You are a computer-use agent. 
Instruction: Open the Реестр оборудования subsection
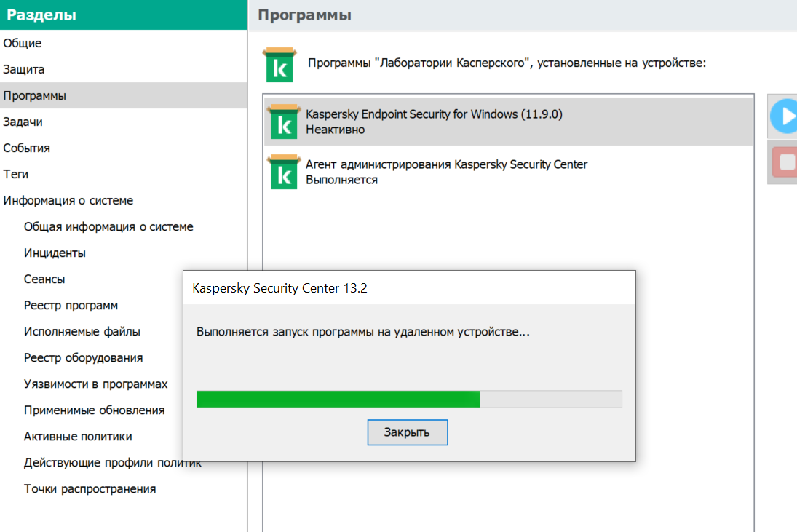point(84,358)
